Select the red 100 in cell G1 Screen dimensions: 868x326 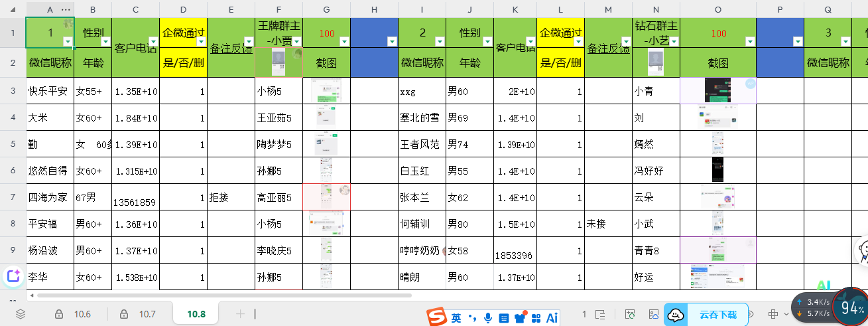[x=326, y=33]
